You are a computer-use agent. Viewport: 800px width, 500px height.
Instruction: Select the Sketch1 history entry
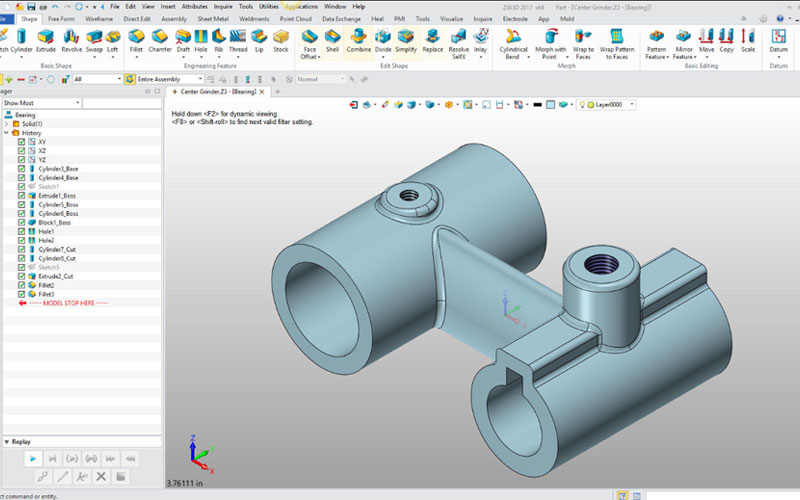coord(48,187)
